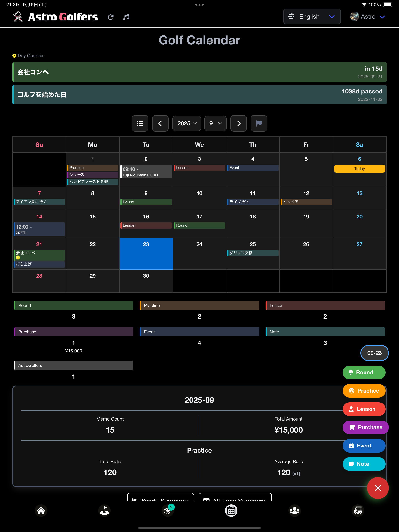Viewport: 399px width, 532px height.
Task: Open the 試打回 event on September 14
Action: (39, 229)
